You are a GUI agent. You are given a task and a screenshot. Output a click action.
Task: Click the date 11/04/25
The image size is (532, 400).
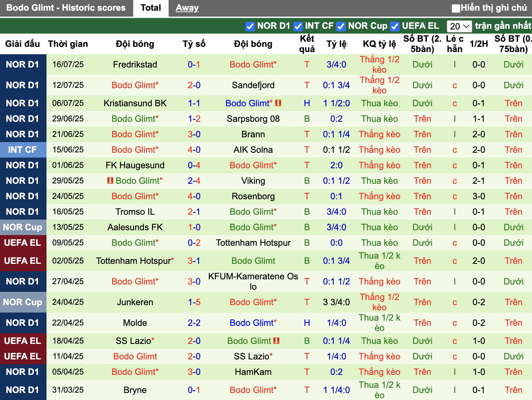68,356
